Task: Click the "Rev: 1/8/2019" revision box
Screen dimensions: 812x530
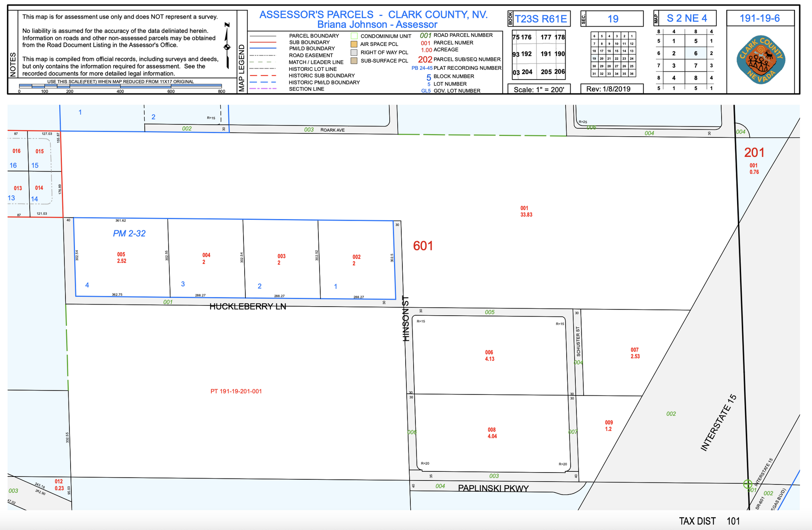Action: [x=611, y=89]
